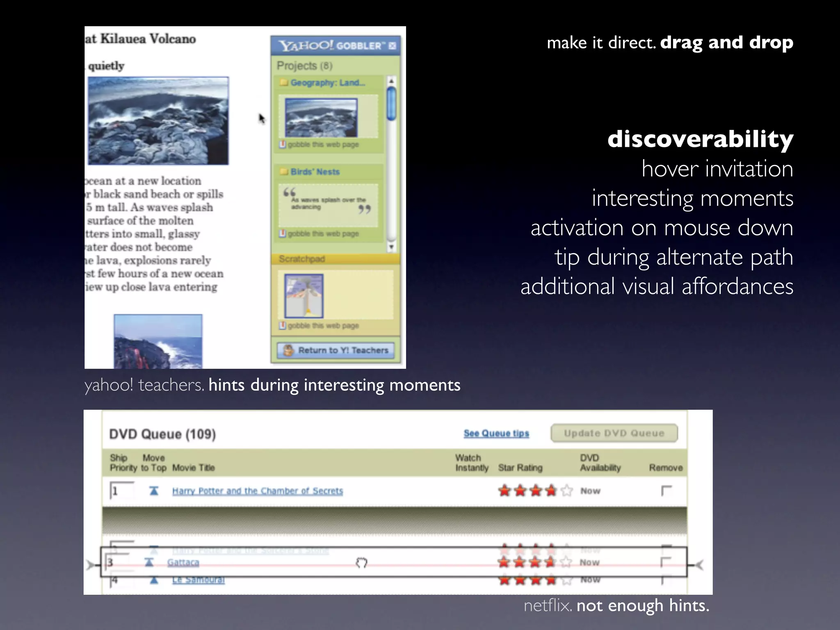The height and width of the screenshot is (630, 840).
Task: Click the DVD Availability column header
Action: click(x=600, y=463)
